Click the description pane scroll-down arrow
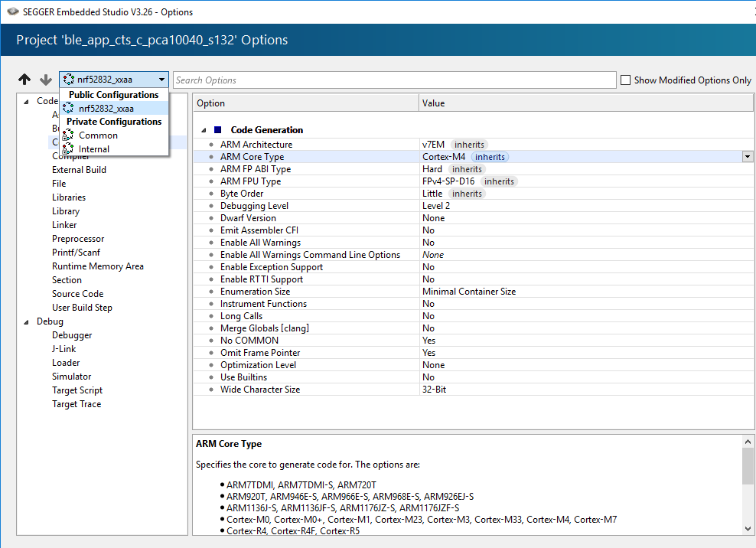756x548 pixels. click(748, 529)
